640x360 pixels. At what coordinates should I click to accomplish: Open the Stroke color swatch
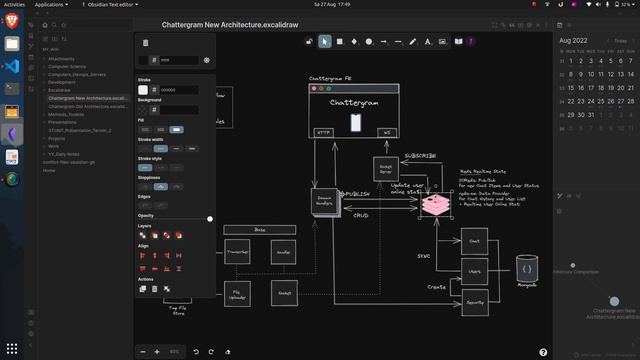pyautogui.click(x=143, y=90)
